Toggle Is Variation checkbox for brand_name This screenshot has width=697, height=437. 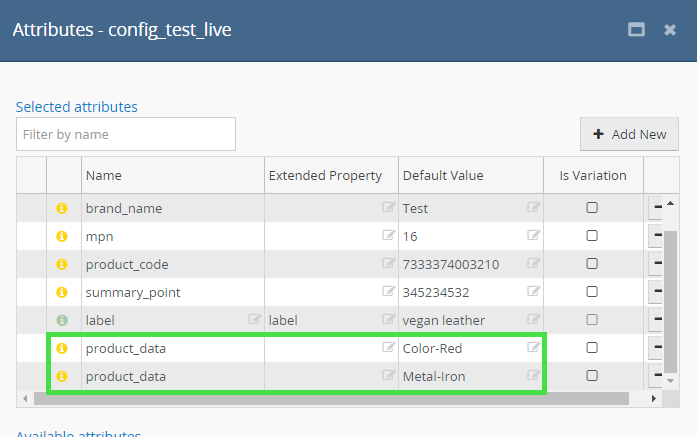[x=592, y=208]
